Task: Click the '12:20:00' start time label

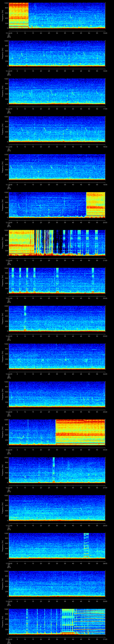Action: 9,260
